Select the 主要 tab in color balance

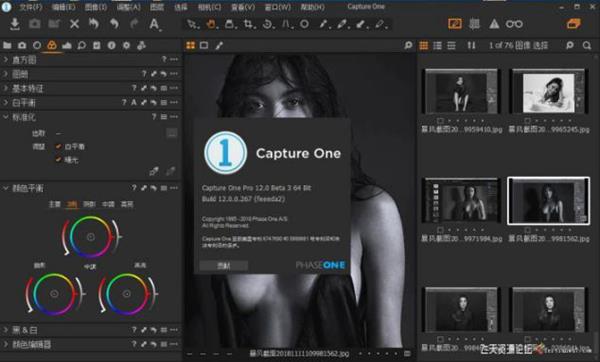[x=54, y=204]
